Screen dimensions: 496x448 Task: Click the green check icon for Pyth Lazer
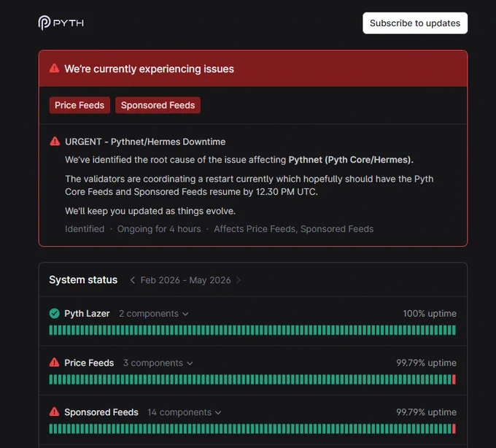tap(55, 313)
